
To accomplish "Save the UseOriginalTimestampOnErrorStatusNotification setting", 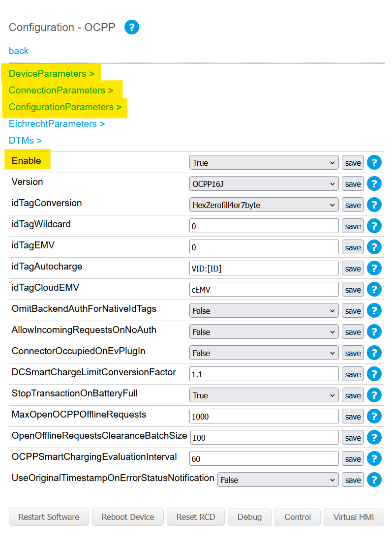I will (x=353, y=480).
